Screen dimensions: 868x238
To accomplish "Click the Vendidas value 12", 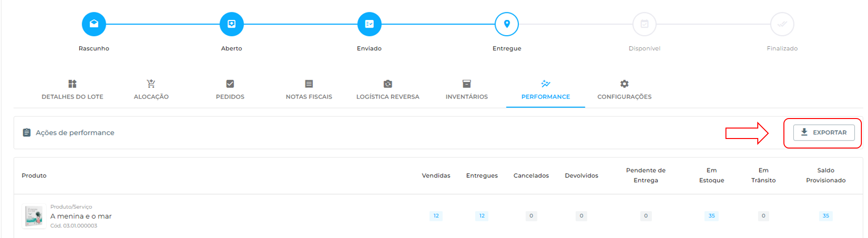I will tap(436, 216).
